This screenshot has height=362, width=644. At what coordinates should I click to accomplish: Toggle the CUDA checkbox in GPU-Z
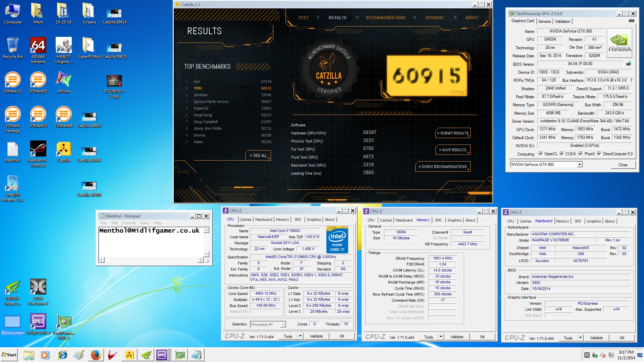point(562,154)
